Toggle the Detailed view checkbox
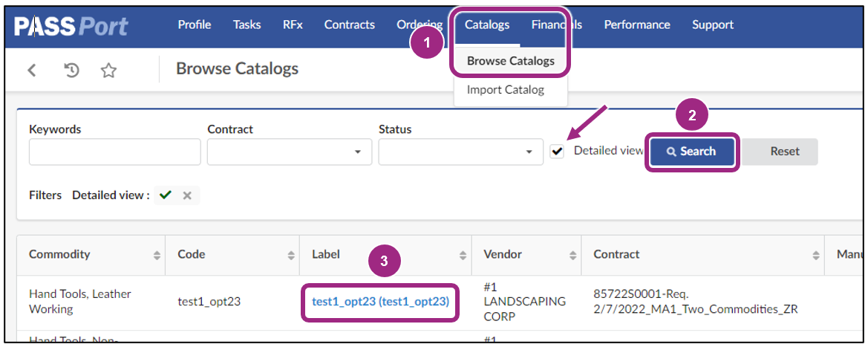Image resolution: width=868 pixels, height=350 pixels. pyautogui.click(x=557, y=152)
